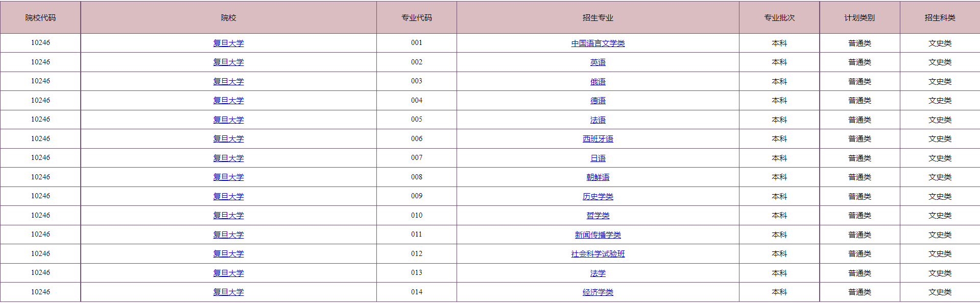Open the 西班牙语 major link
The height and width of the screenshot is (303, 980).
598,139
